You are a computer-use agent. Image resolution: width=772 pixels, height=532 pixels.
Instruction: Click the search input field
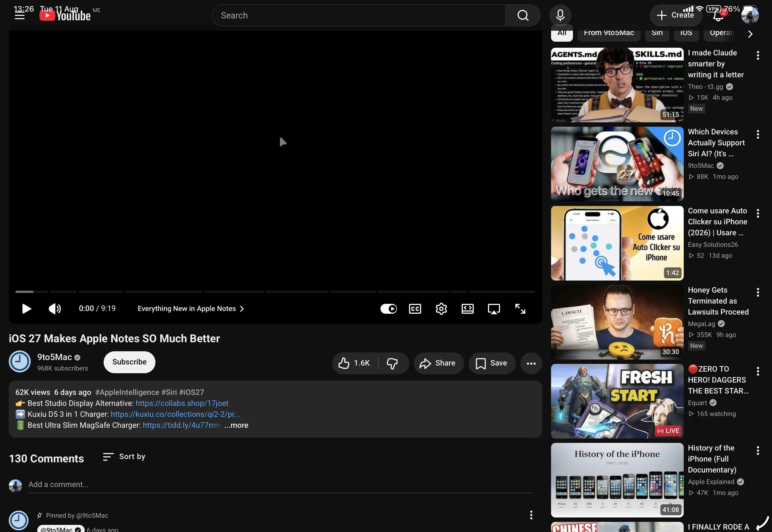click(359, 15)
